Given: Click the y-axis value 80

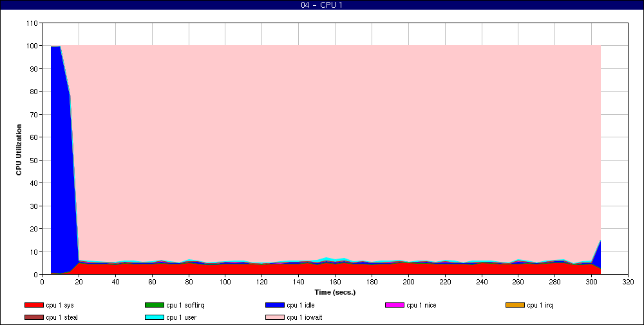Looking at the screenshot, I should (x=35, y=92).
